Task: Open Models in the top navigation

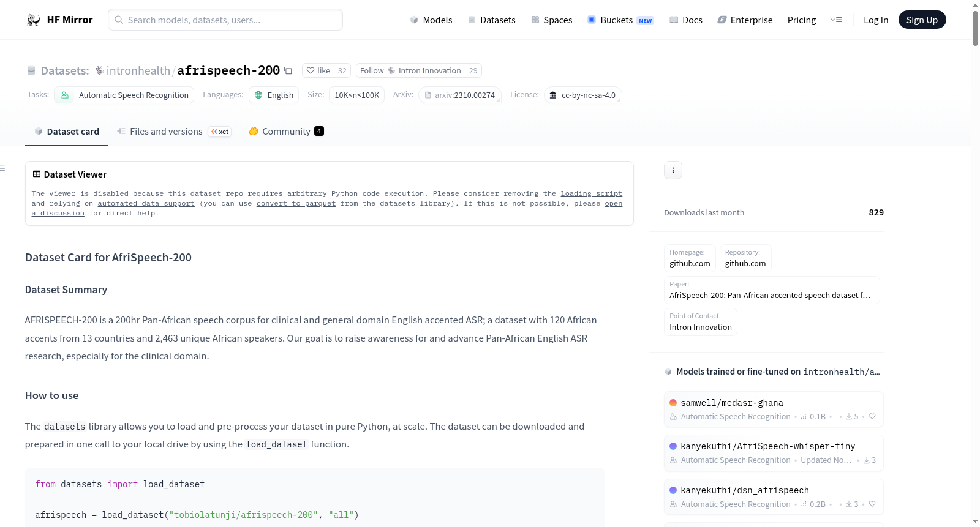Action: (x=431, y=20)
